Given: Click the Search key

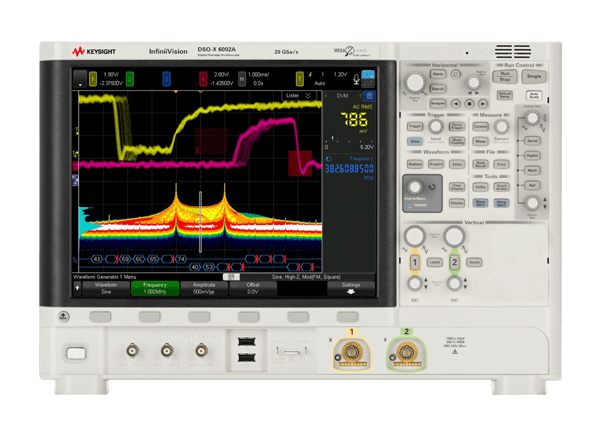Looking at the screenshot, I should tap(438, 89).
